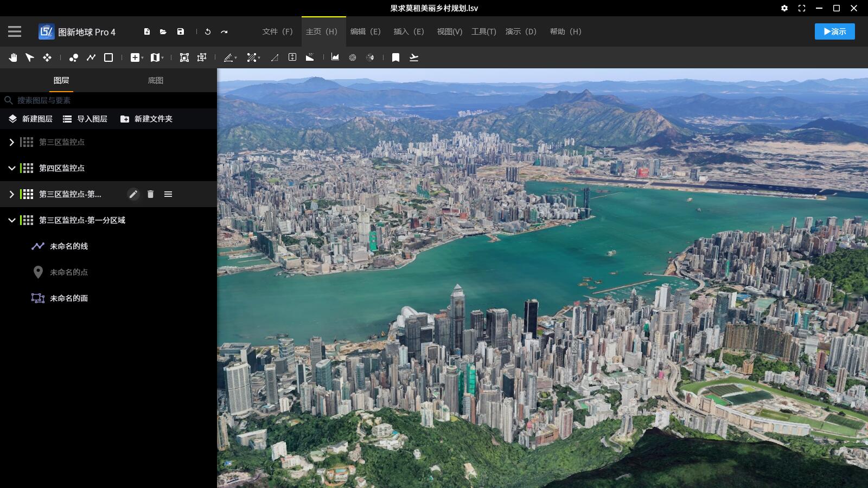Click the crossed lines analysis icon
This screenshot has height=488, width=868.
(251, 57)
